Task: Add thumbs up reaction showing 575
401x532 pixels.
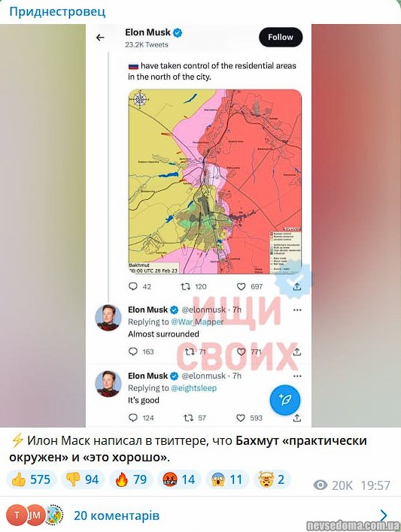Action: pyautogui.click(x=32, y=479)
